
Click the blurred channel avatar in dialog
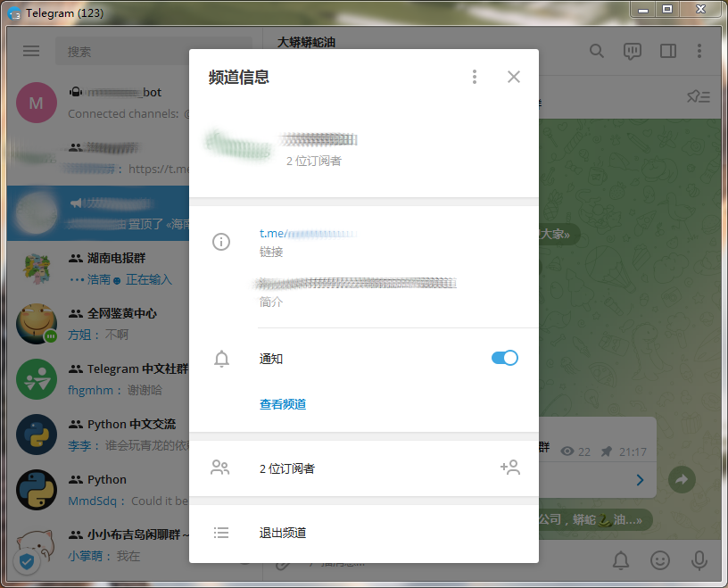pos(238,145)
